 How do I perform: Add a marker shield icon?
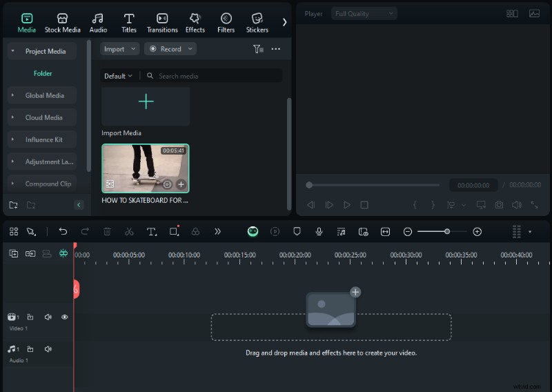tap(297, 231)
